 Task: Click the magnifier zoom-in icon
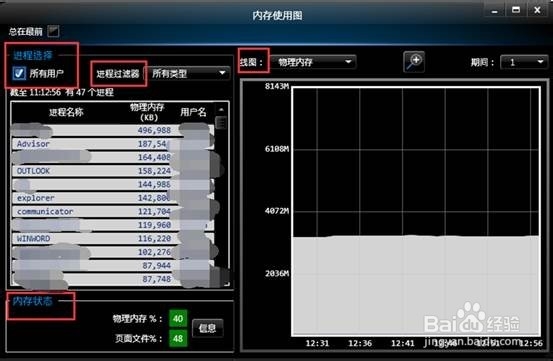click(414, 62)
